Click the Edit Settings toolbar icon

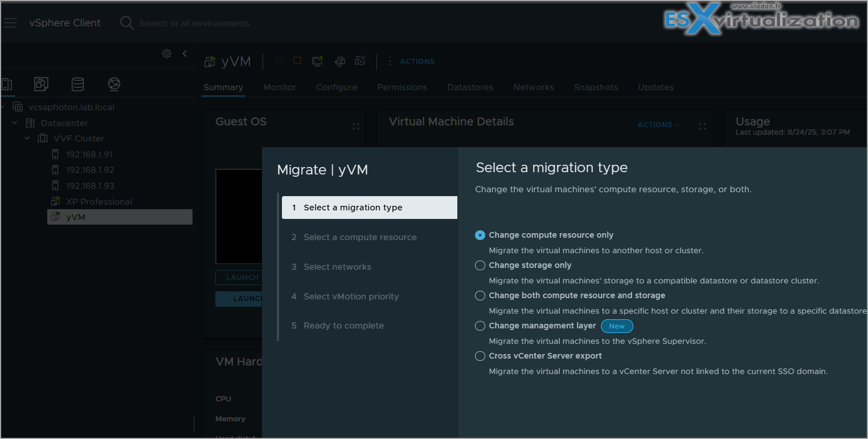[x=339, y=61]
